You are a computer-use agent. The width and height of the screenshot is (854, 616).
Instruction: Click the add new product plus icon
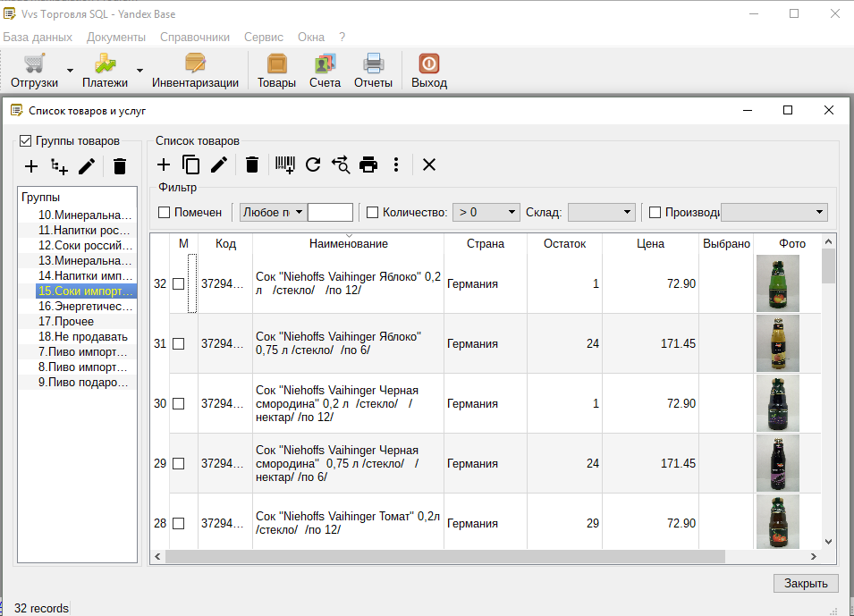point(164,165)
